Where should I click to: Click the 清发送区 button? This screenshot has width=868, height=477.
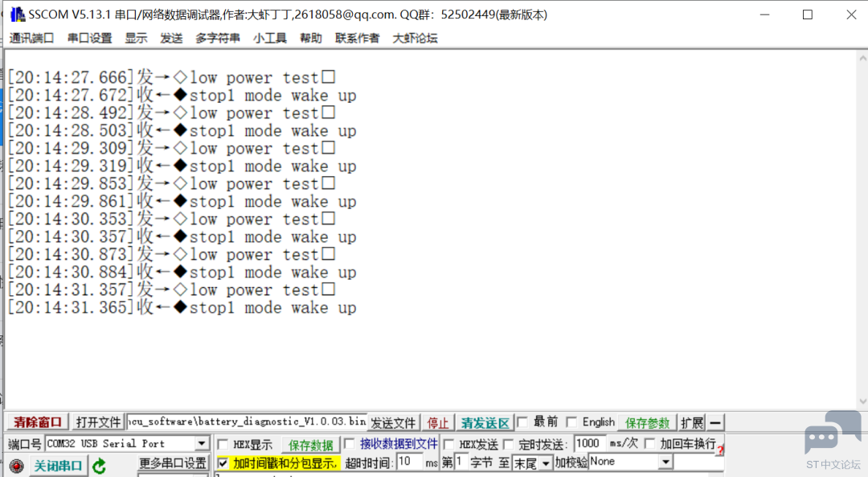pos(485,423)
